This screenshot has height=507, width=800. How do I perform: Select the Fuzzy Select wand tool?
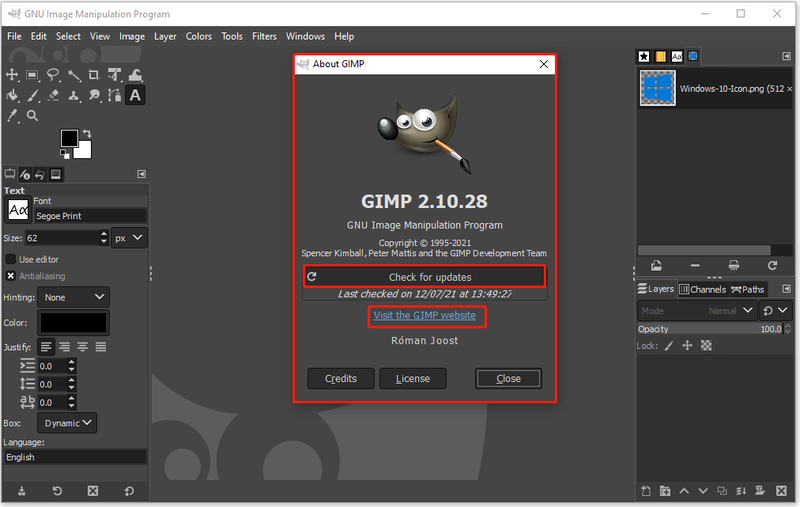point(74,75)
